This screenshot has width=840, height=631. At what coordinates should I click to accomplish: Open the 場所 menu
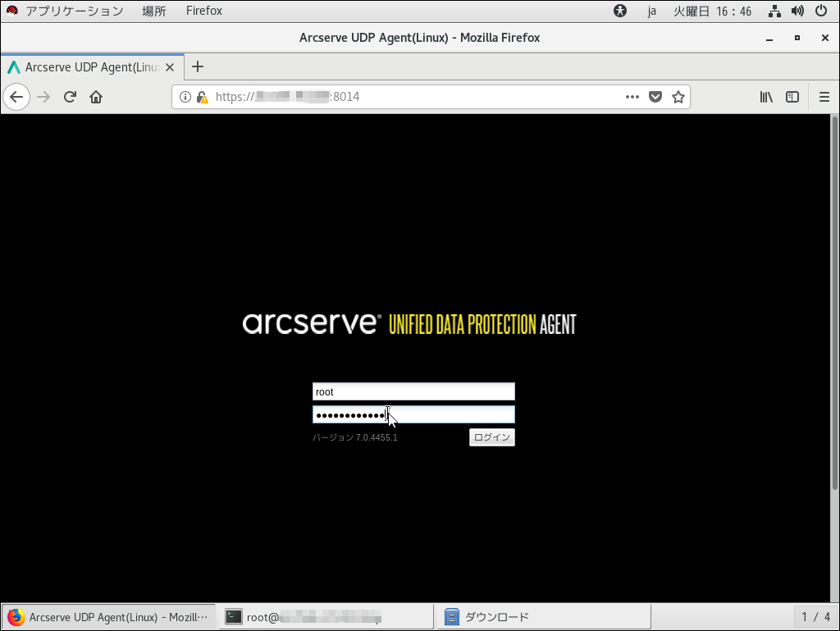coord(153,11)
